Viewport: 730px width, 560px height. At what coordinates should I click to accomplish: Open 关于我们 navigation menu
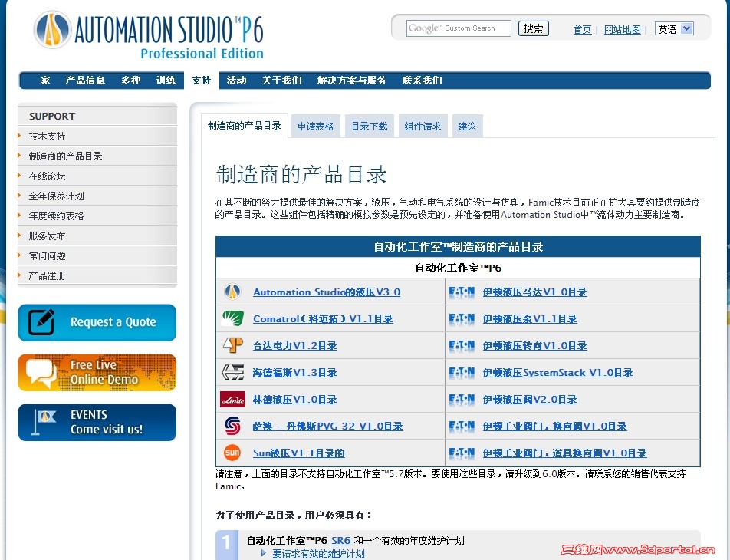coord(281,80)
